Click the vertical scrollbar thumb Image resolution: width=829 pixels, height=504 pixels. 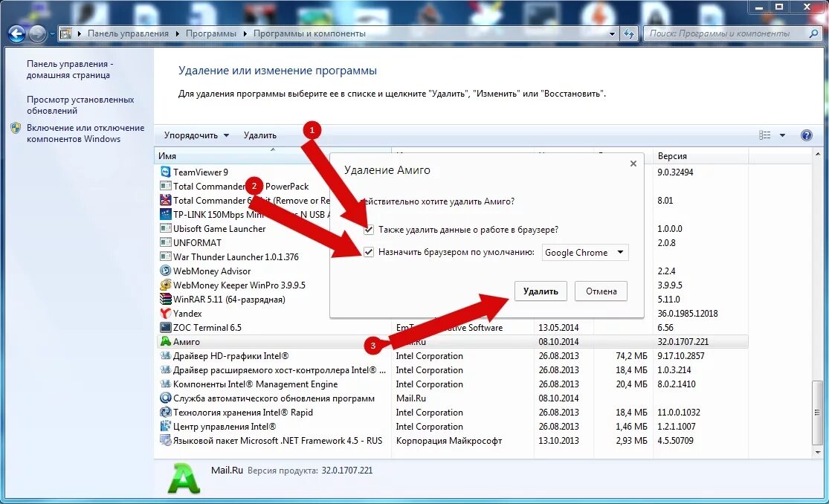click(x=817, y=413)
